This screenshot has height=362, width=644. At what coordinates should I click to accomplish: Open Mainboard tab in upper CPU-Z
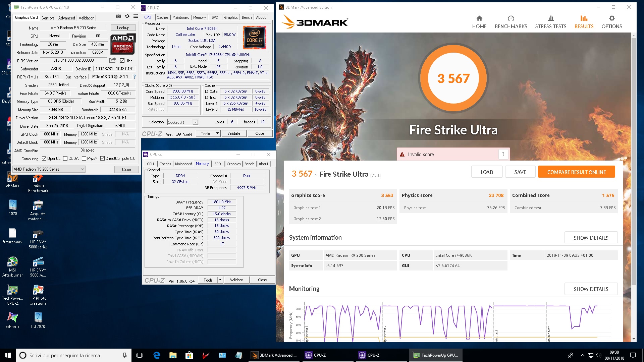coord(181,17)
